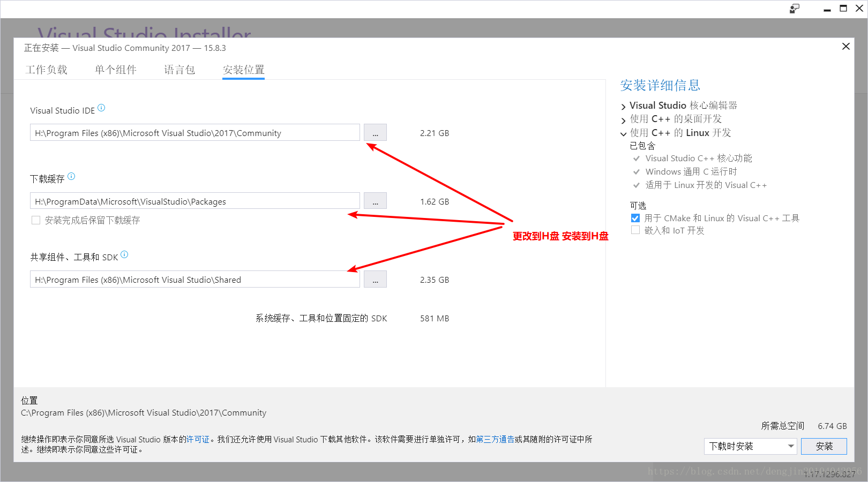Screen dimensions: 868x482
Task: Switch to the 单个组件 tab
Action: 116,70
